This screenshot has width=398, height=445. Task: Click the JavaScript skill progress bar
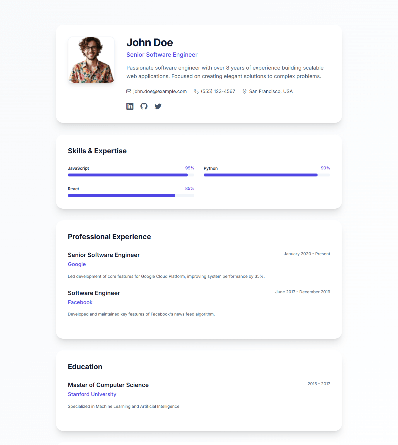[131, 175]
